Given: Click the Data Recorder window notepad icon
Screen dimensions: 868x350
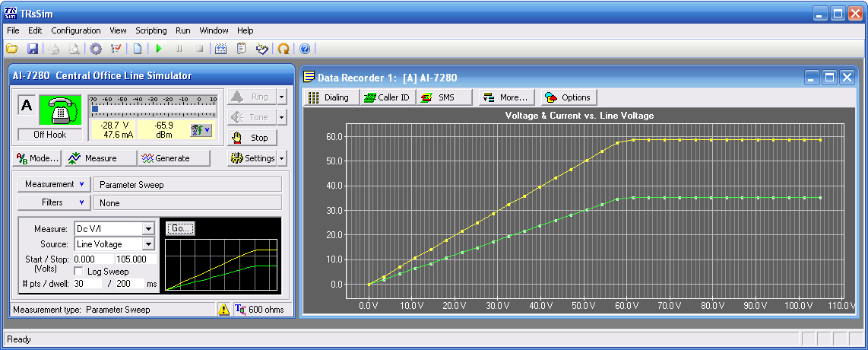Looking at the screenshot, I should 310,78.
